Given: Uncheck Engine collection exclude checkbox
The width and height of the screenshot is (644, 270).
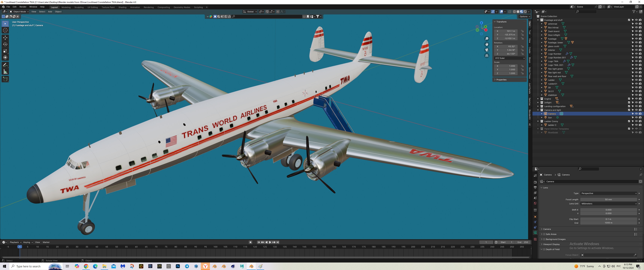Looking at the screenshot, I should point(629,99).
